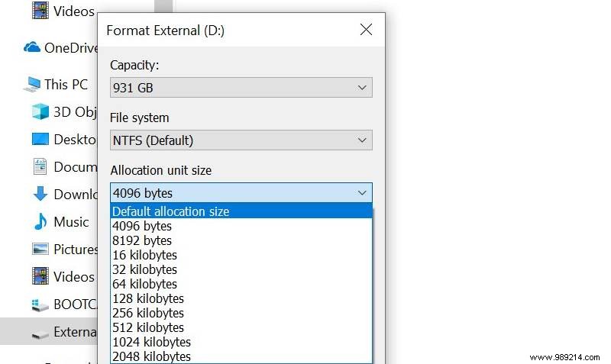This screenshot has width=611, height=364.
Task: Collapse the Allocation unit size dropdown
Action: coord(241,193)
